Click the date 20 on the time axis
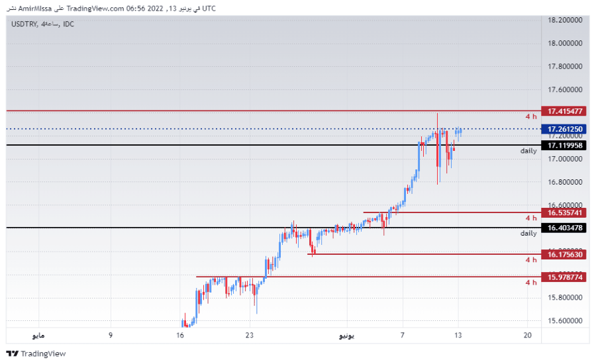Image resolution: width=596 pixels, height=364 pixels. pos(528,335)
